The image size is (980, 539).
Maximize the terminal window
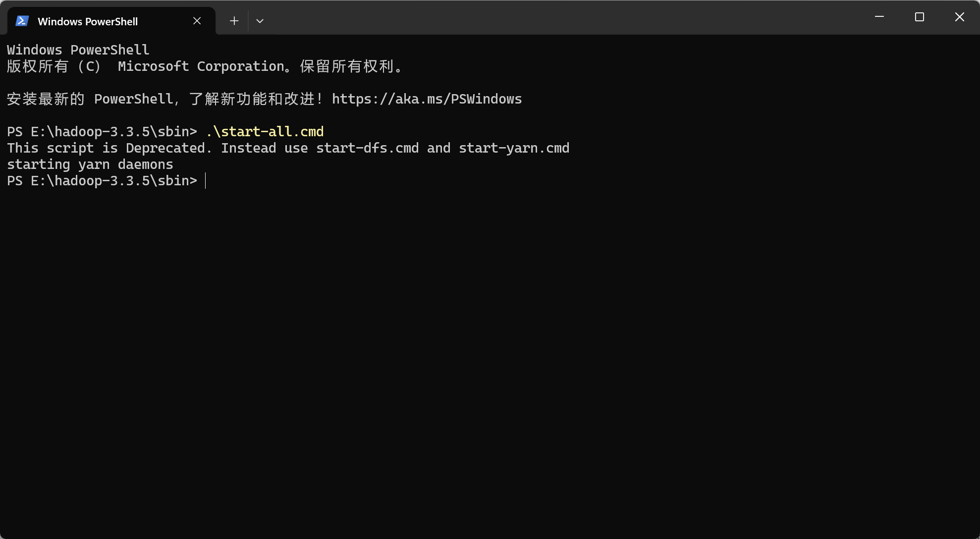coord(920,16)
